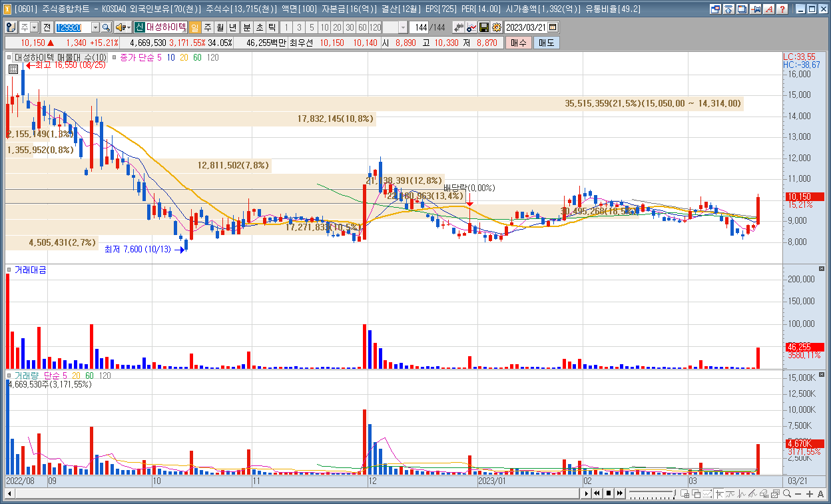Click the candle count field showing 144
831x504 pixels.
pyautogui.click(x=418, y=27)
